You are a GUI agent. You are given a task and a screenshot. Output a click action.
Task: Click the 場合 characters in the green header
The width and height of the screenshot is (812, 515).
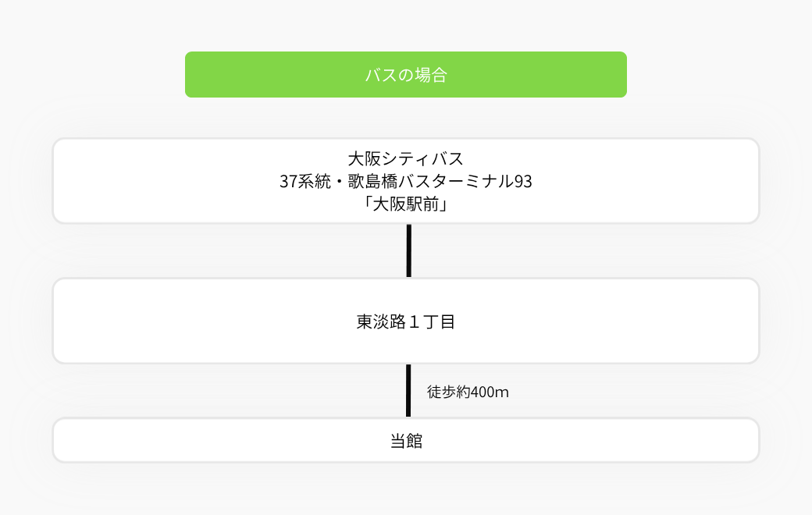tap(431, 75)
